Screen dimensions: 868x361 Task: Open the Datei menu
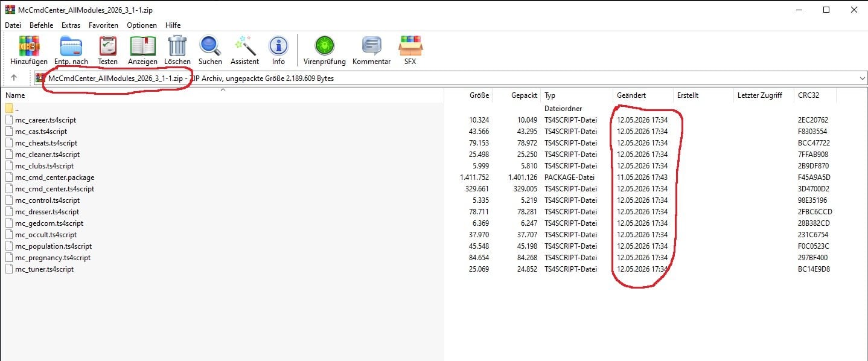click(x=13, y=25)
